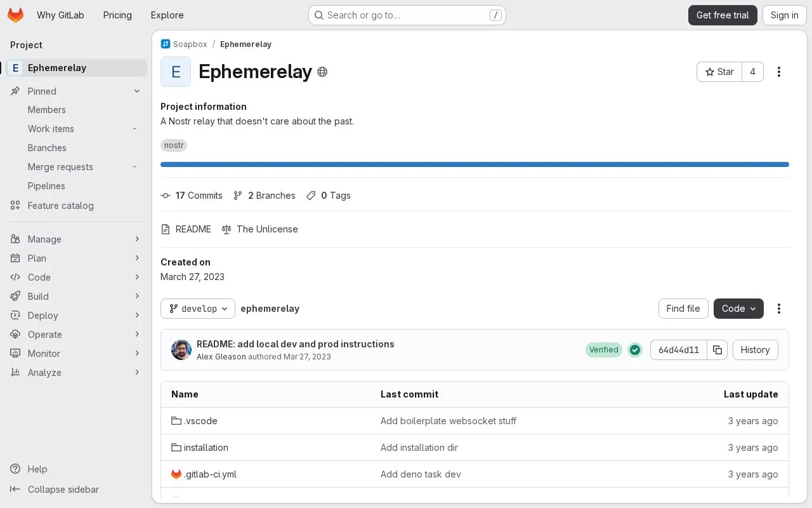Collapse the Pinned sidebar section
This screenshot has height=508, width=812.
click(76, 91)
